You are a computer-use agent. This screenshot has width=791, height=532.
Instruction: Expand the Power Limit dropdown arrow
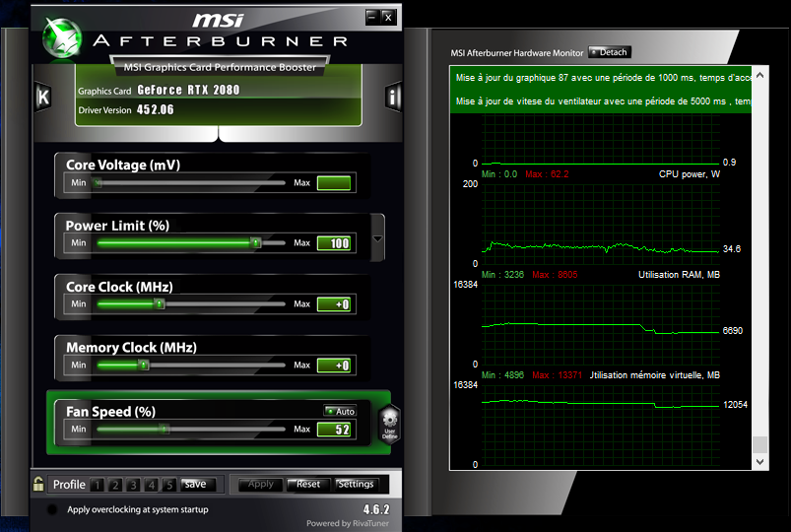click(x=377, y=238)
